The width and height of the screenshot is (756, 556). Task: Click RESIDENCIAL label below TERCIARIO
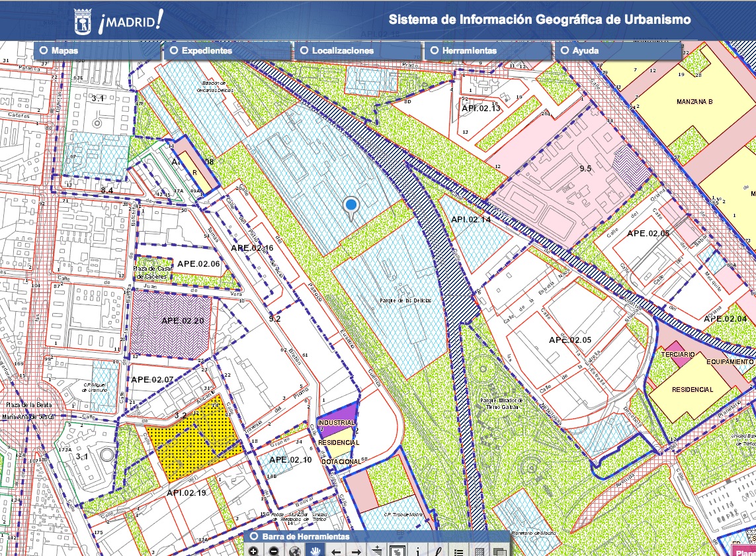pyautogui.click(x=693, y=389)
